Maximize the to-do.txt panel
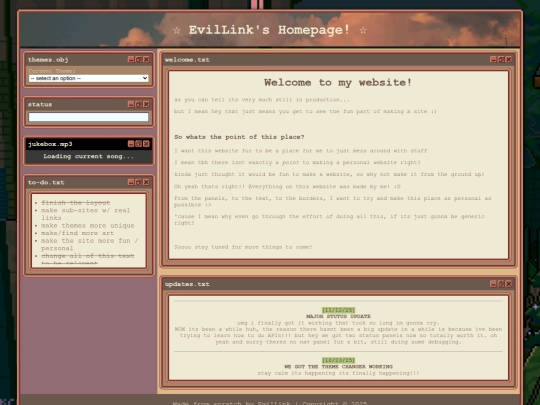Screen dimensions: 540x405 click(x=138, y=182)
